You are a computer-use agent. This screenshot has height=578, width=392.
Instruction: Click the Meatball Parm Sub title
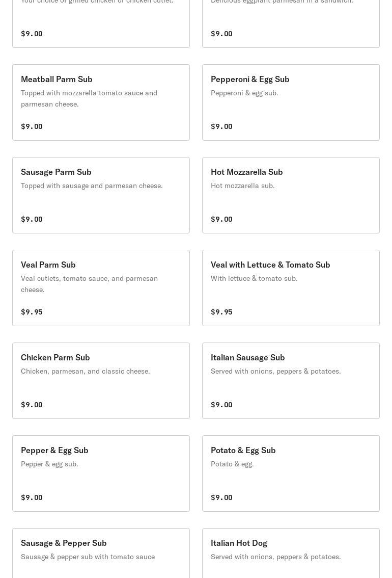point(57,79)
